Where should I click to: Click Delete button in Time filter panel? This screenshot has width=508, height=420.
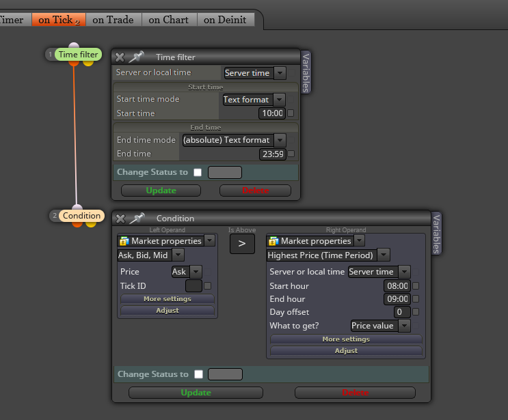[x=255, y=191]
